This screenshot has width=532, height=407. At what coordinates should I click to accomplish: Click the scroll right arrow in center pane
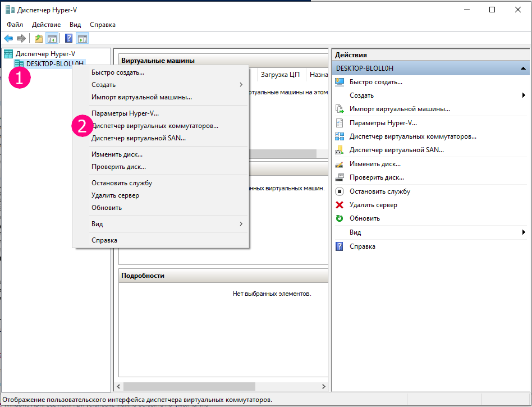coord(324,386)
